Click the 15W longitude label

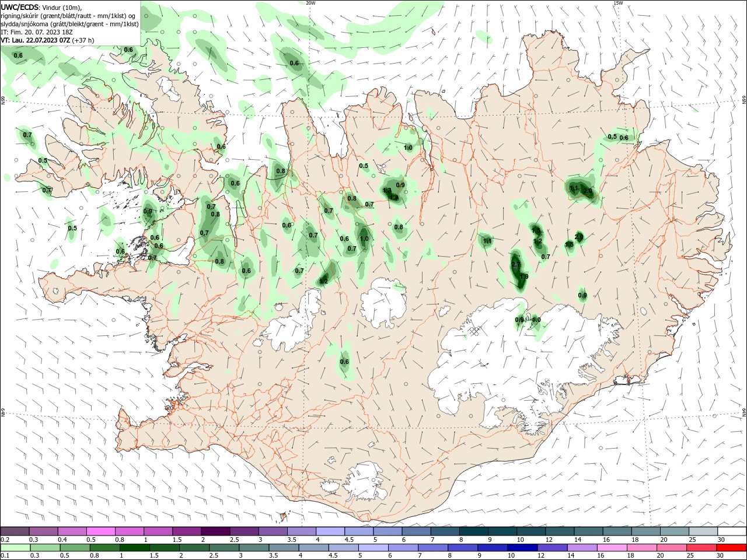(x=618, y=3)
